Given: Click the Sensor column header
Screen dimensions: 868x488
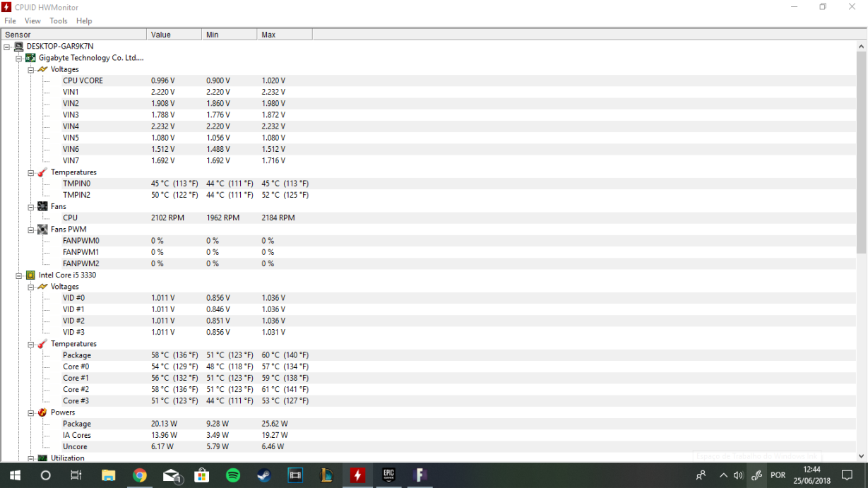Looking at the screenshot, I should pos(73,35).
